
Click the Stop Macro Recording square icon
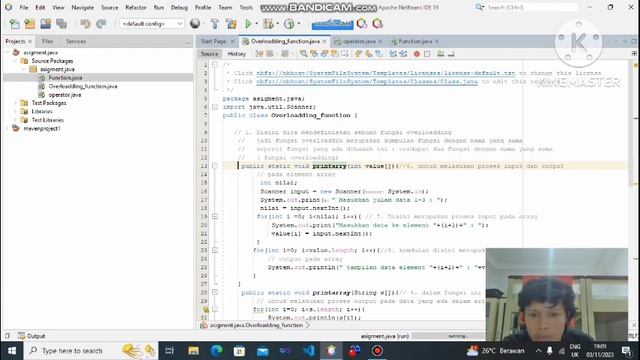pos(427,54)
